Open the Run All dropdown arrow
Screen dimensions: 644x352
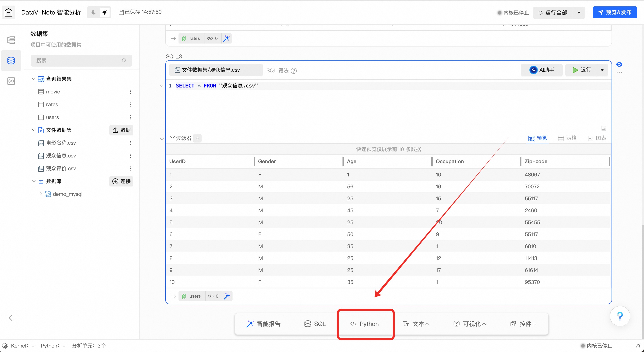pos(579,13)
